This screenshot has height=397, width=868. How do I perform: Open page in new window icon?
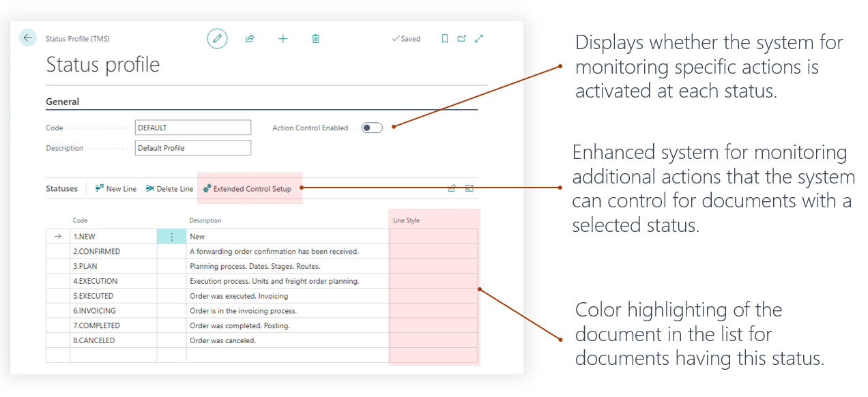click(x=461, y=39)
